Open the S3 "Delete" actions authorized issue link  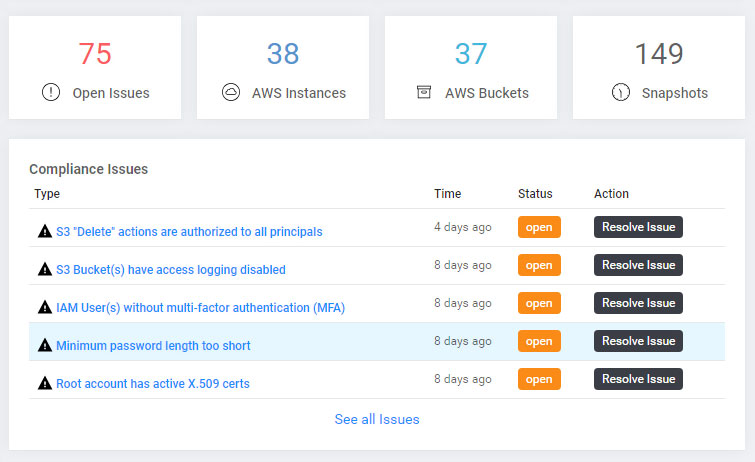(189, 232)
